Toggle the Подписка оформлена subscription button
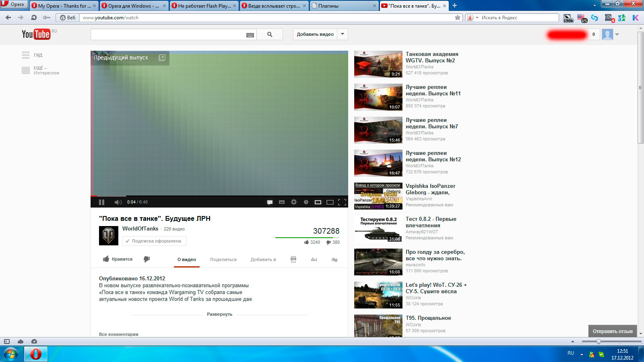 (154, 241)
